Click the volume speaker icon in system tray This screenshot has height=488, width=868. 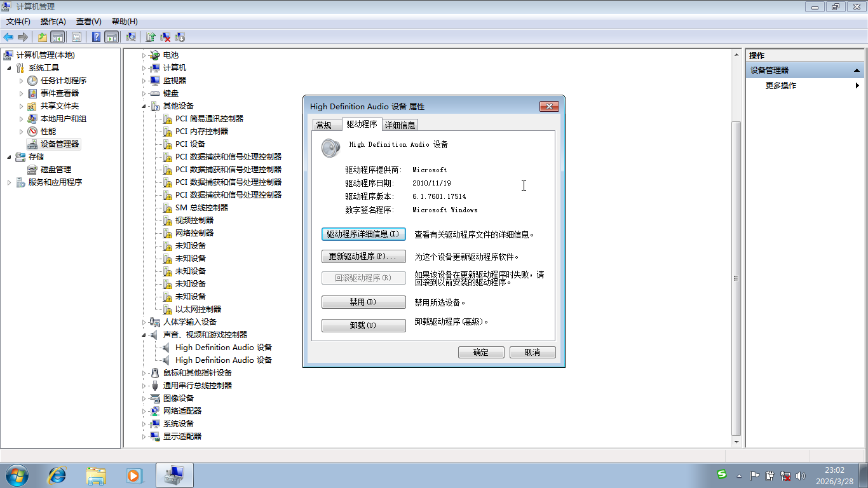800,475
